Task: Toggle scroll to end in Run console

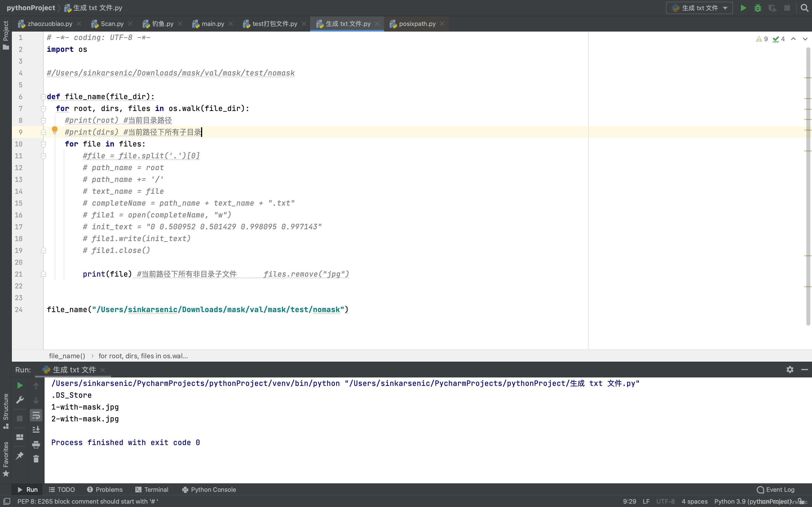Action: pos(36,430)
